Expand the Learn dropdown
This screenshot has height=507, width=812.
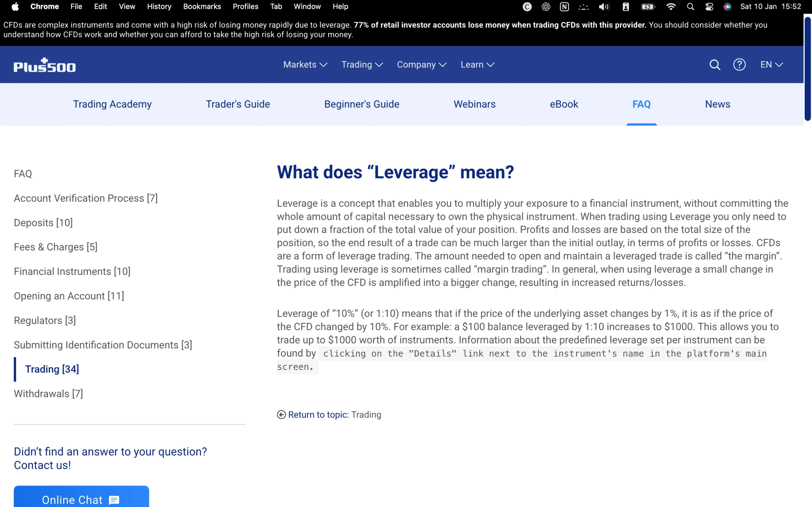(477, 64)
